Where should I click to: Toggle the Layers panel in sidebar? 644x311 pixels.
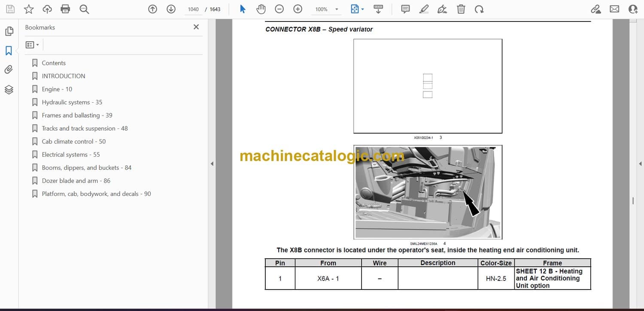pos(9,89)
